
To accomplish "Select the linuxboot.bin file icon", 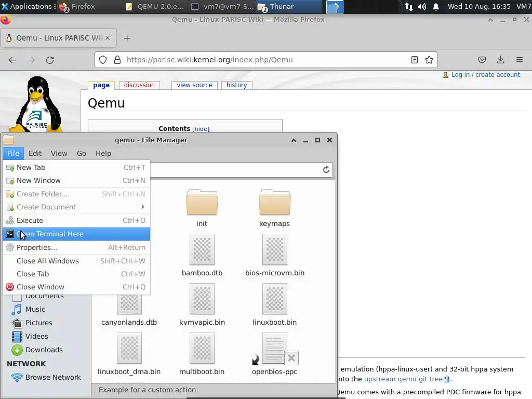I will click(275, 299).
